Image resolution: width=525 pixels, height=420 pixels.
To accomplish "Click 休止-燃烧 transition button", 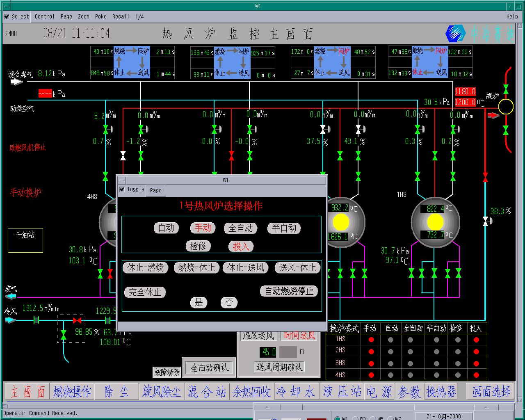I will tap(146, 268).
